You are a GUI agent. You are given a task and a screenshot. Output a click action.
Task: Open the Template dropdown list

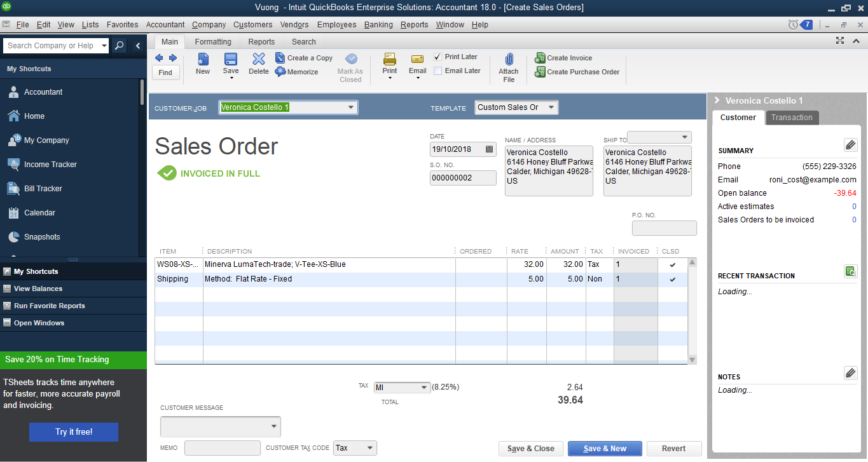[551, 107]
